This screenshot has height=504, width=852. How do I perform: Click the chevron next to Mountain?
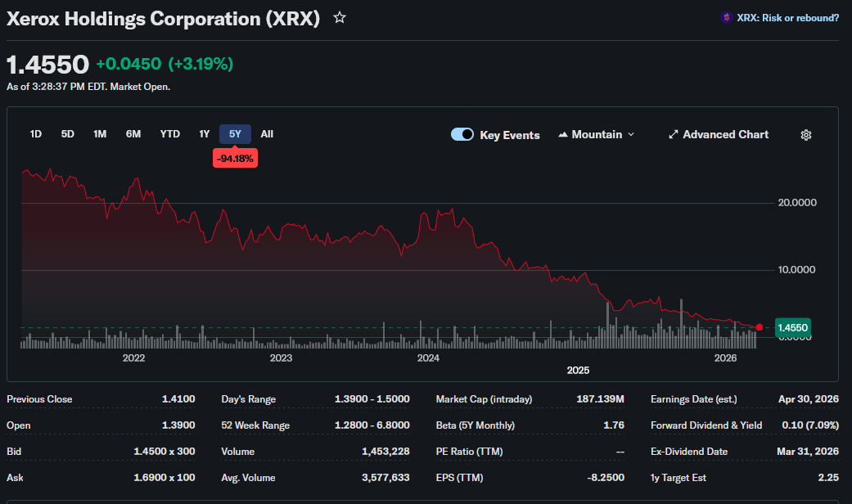(x=631, y=135)
